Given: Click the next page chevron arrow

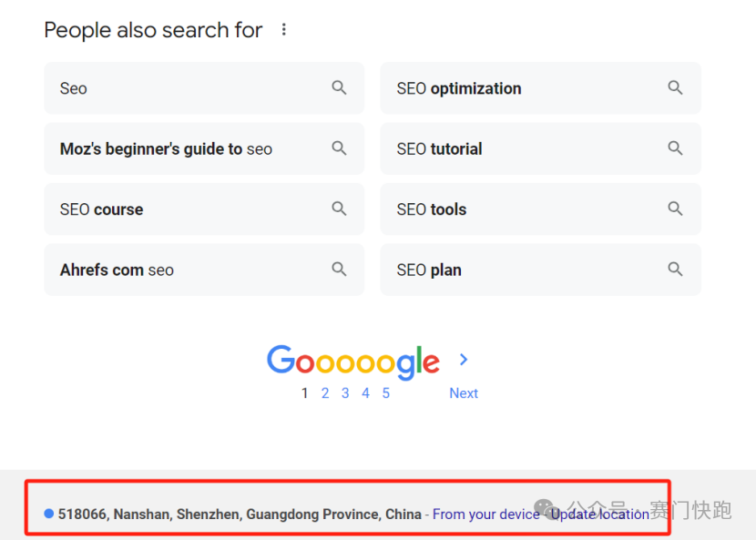Looking at the screenshot, I should (464, 360).
